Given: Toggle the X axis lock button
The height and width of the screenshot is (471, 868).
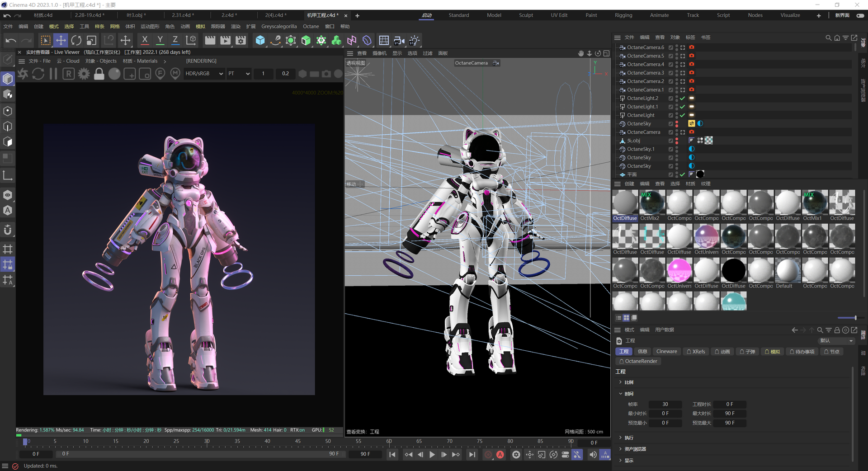Looking at the screenshot, I should tap(145, 40).
